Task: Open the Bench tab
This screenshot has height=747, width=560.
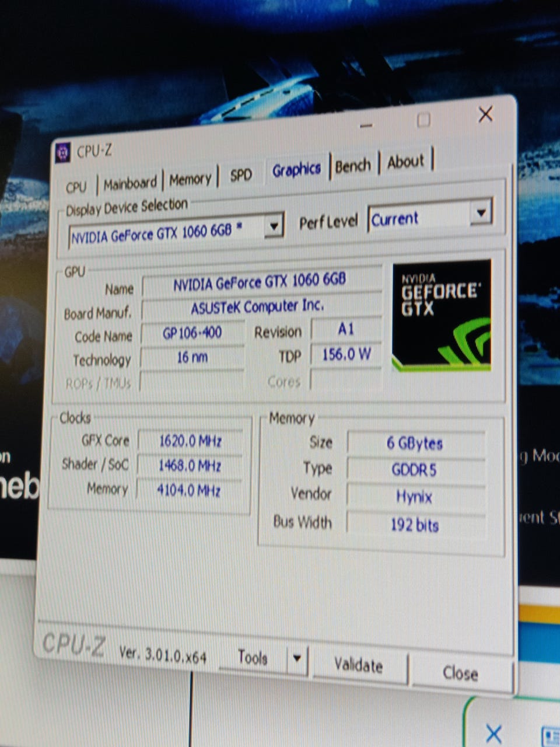Action: coord(353,166)
